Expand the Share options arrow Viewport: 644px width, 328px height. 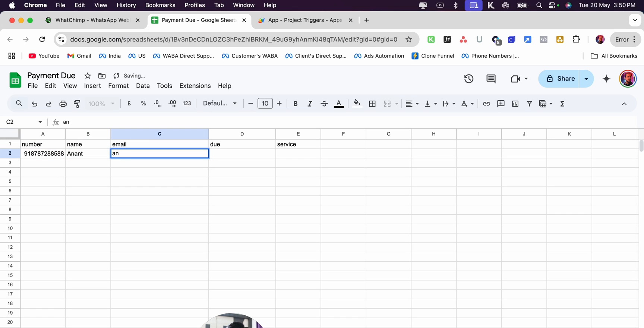[x=586, y=79]
